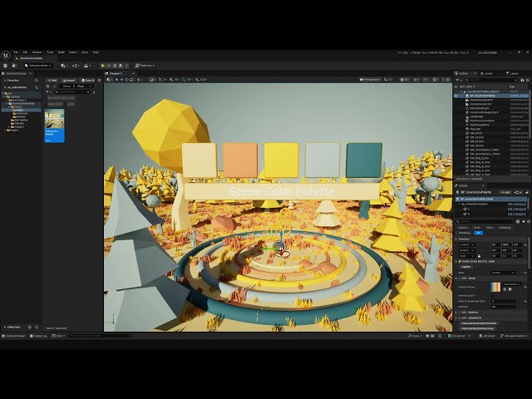Open the Tools menu
This screenshot has width=532, height=399.
pyautogui.click(x=50, y=52)
